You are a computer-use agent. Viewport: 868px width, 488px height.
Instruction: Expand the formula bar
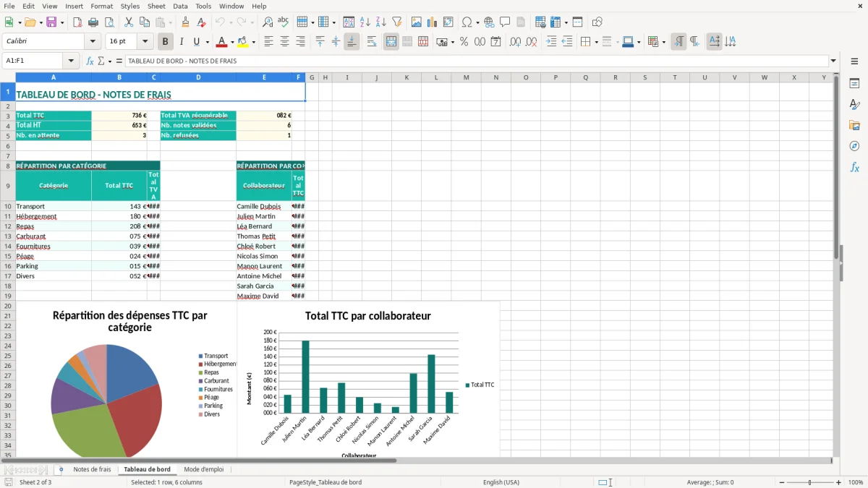tap(833, 61)
